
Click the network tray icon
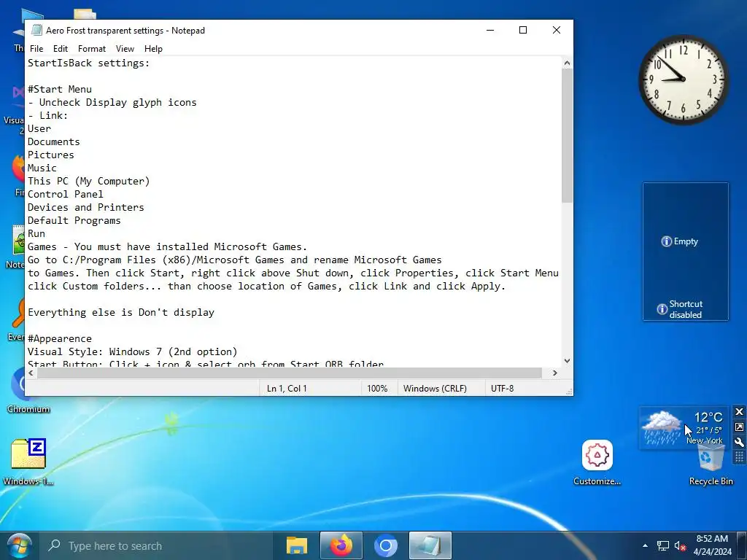pos(662,545)
